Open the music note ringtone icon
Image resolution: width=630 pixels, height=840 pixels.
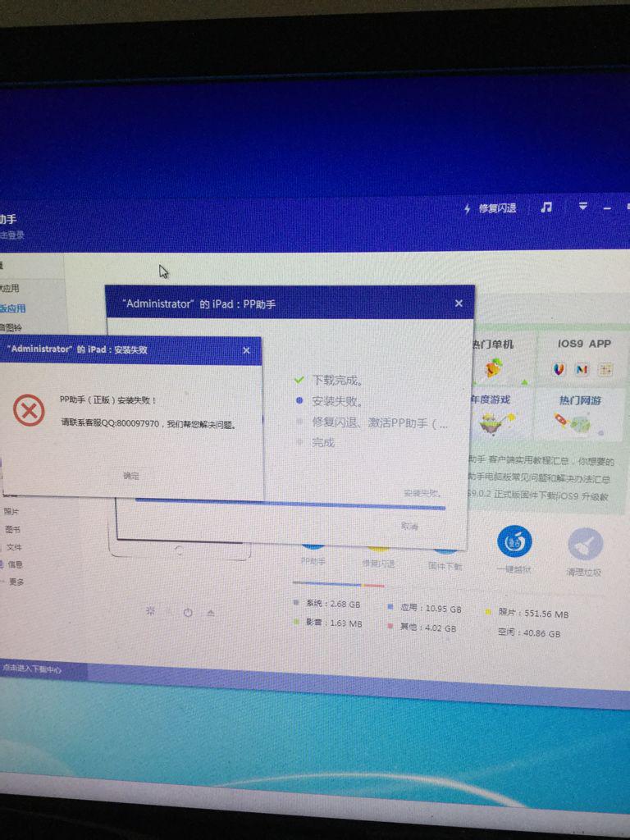[546, 207]
